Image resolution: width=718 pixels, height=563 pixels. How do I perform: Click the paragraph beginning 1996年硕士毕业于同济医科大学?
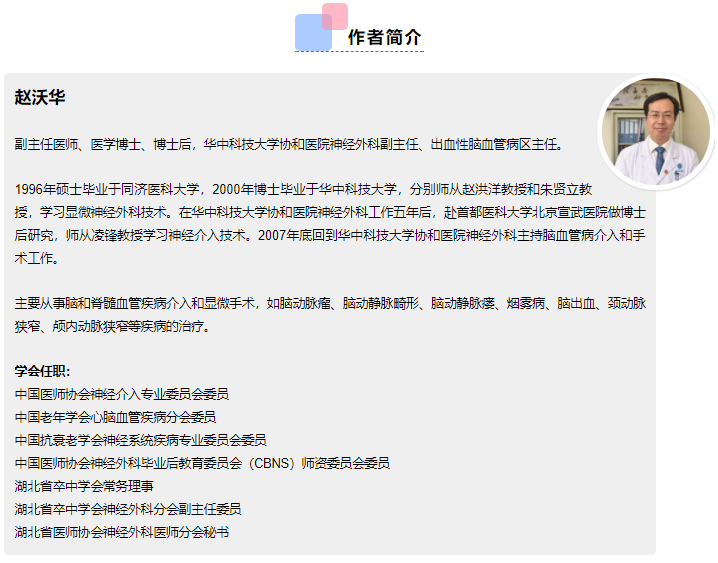tap(330, 224)
